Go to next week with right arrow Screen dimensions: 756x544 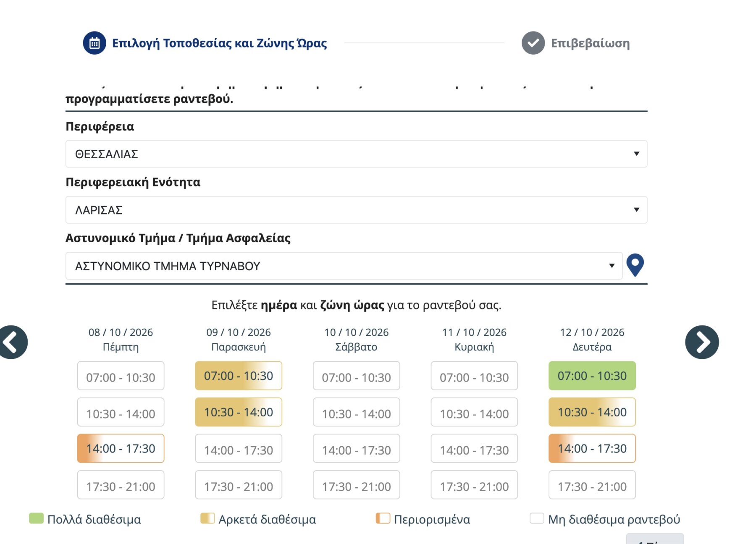702,342
